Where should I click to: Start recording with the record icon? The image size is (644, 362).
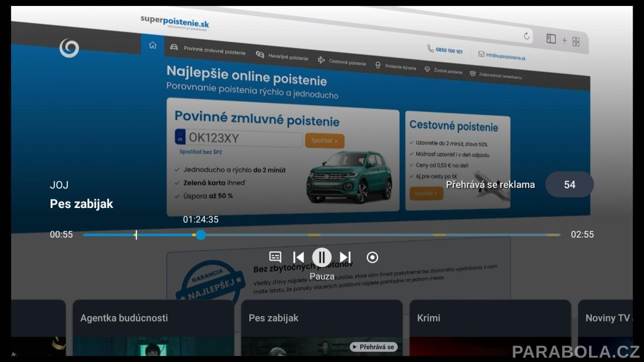click(x=372, y=258)
